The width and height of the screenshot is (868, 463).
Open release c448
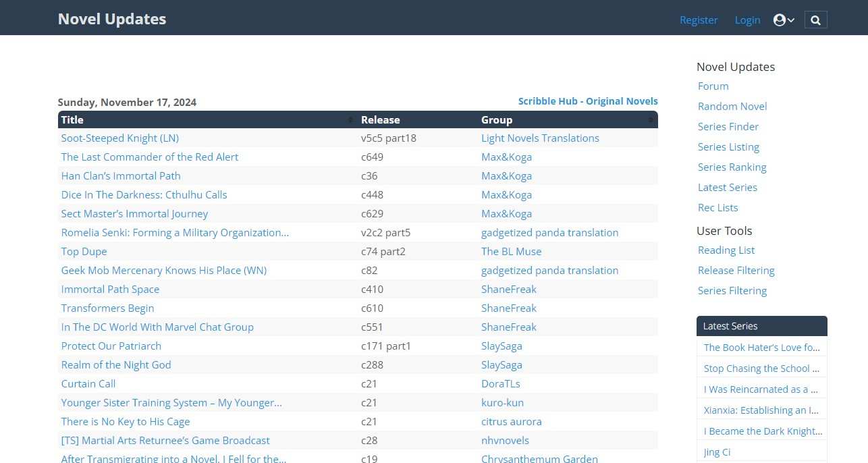(x=373, y=195)
